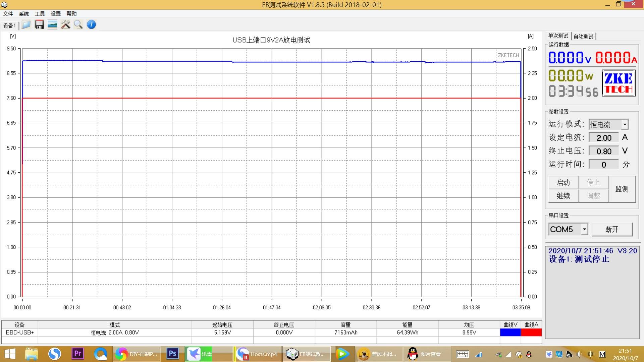Open the on-screen keyboard tray icon
This screenshot has width=644, height=362.
[463, 354]
